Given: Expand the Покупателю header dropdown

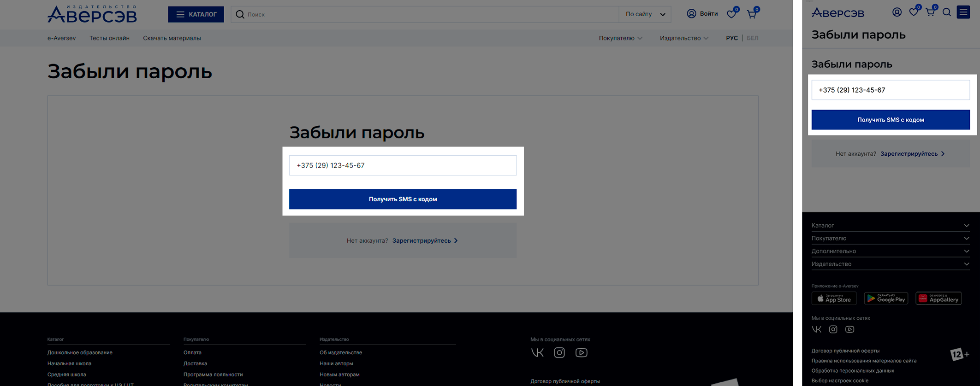Looking at the screenshot, I should tap(620, 38).
